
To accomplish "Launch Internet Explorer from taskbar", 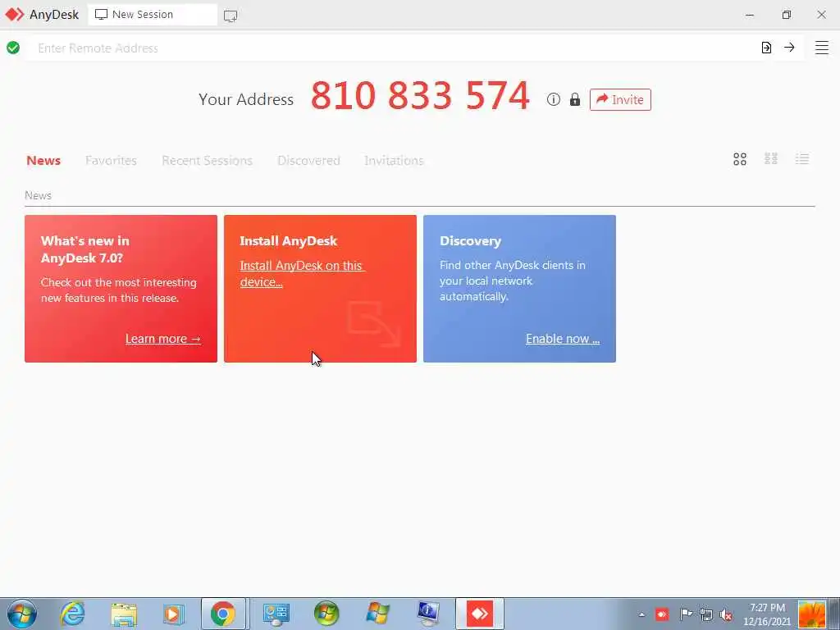I will coord(72,614).
